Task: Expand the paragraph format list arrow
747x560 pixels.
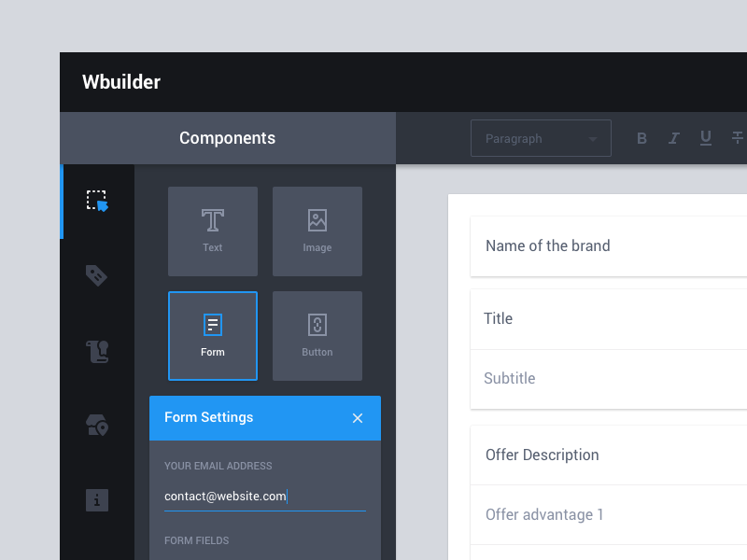Action: pos(592,137)
